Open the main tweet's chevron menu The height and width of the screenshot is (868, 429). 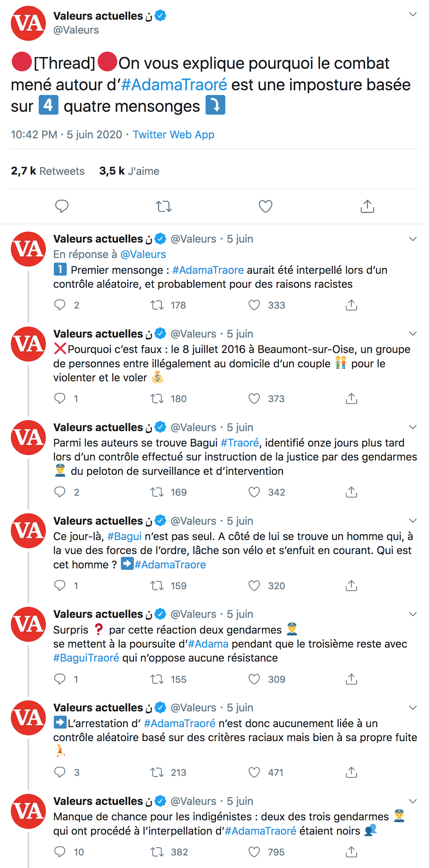click(x=413, y=14)
